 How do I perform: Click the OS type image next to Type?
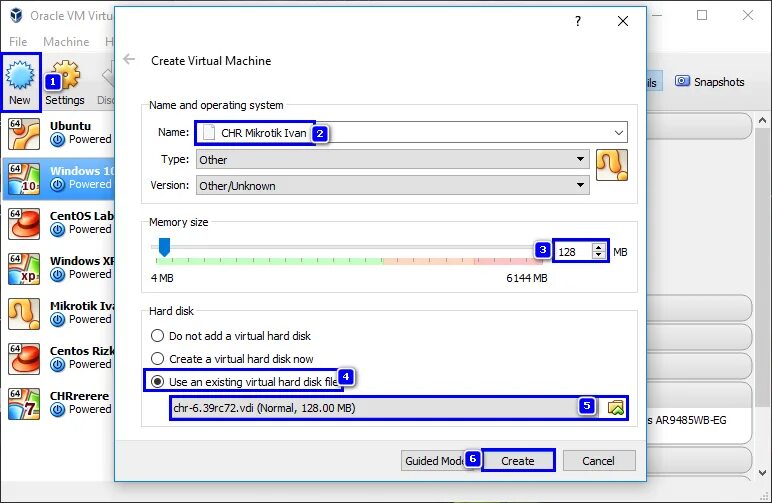pos(611,165)
